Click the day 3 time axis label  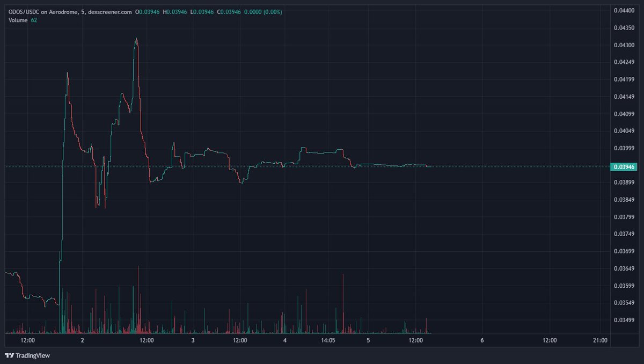(x=193, y=340)
